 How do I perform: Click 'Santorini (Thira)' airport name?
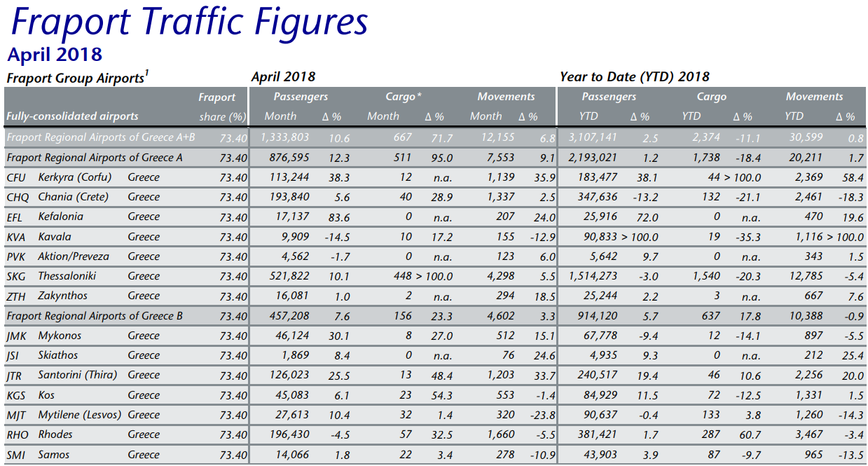point(78,375)
